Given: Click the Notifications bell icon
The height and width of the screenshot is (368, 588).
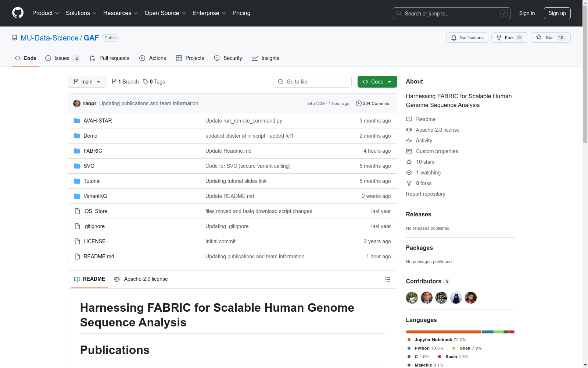Looking at the screenshot, I should (454, 38).
